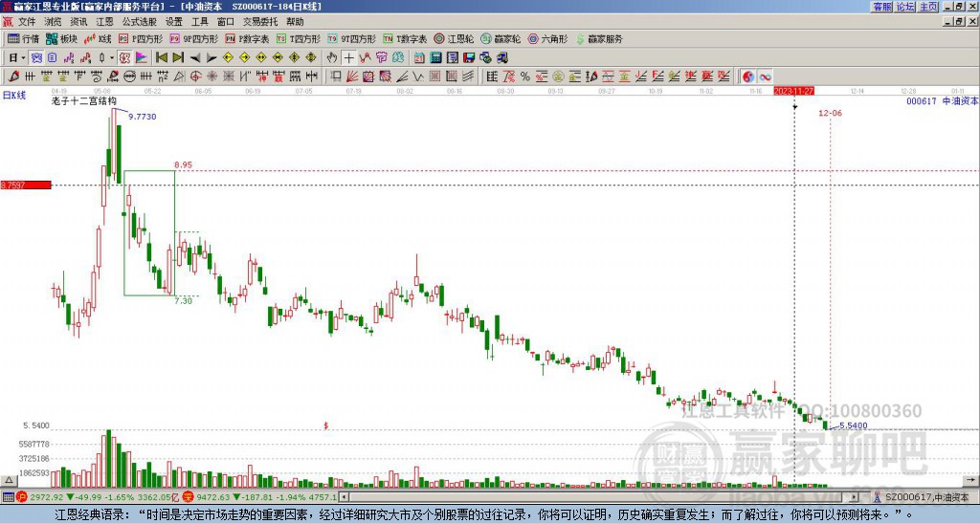Open the 江恩 menu
Screen dimensions: 980x524
coord(104,22)
